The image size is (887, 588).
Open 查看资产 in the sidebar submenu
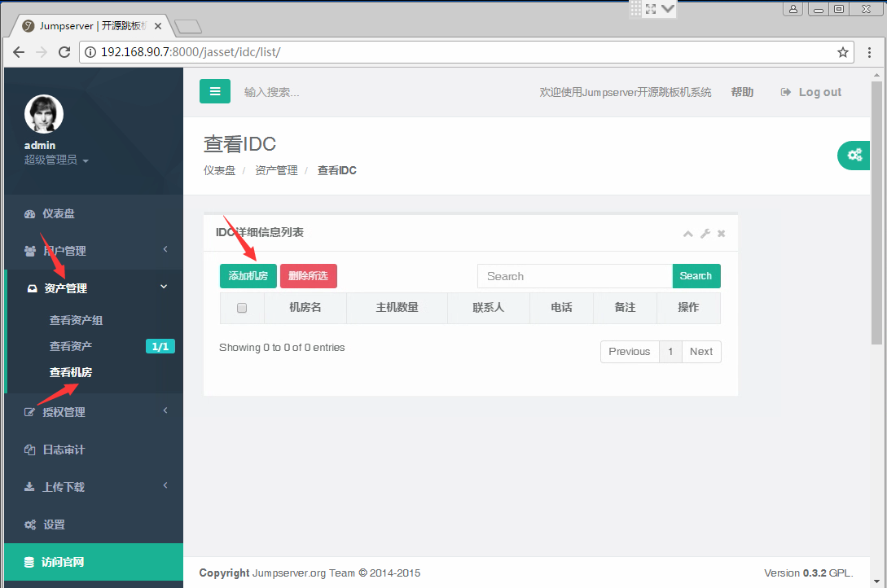tap(71, 346)
